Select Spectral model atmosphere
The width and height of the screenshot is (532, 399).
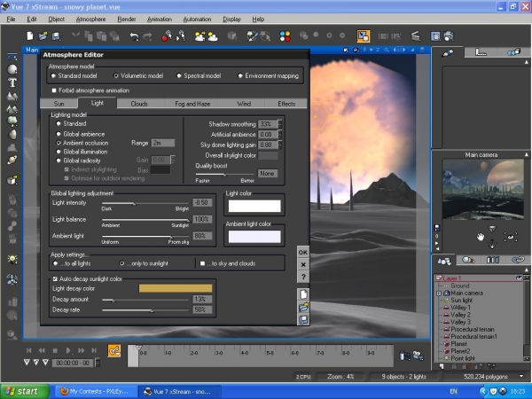coord(179,75)
